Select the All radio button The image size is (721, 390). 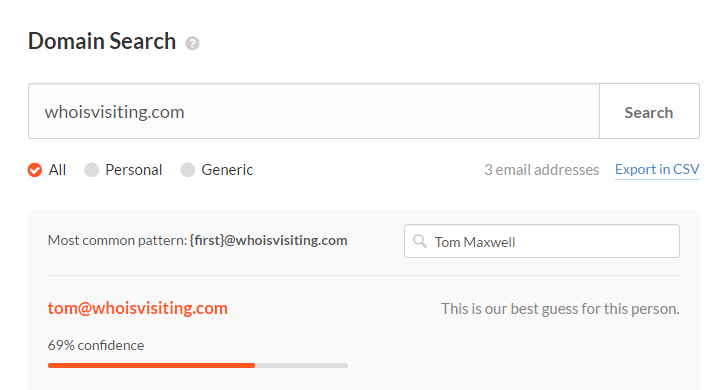34,170
